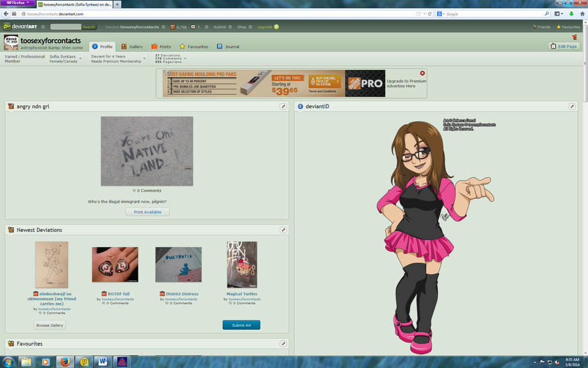Image resolution: width=588 pixels, height=368 pixels.
Task: Click the Firefox menu button
Action: pos(17,3)
